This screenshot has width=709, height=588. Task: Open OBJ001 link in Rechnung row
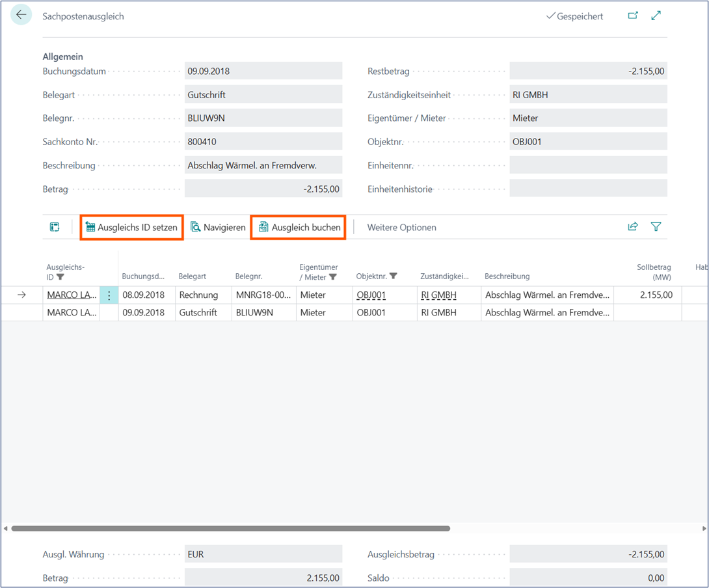tap(371, 295)
